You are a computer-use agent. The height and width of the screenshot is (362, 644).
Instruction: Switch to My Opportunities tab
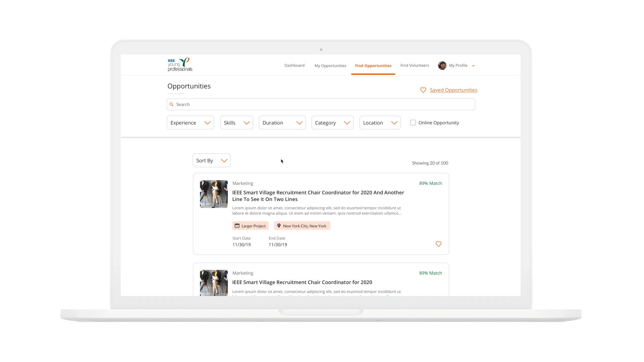(330, 66)
